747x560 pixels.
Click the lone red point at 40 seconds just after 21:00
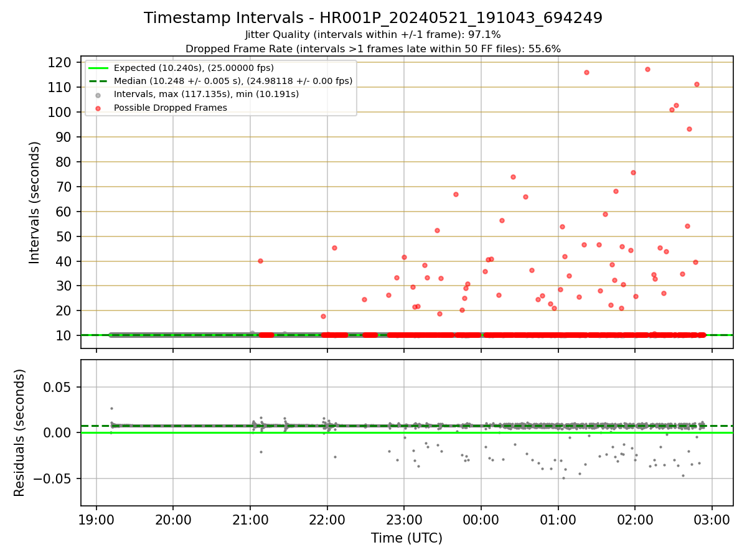(260, 261)
